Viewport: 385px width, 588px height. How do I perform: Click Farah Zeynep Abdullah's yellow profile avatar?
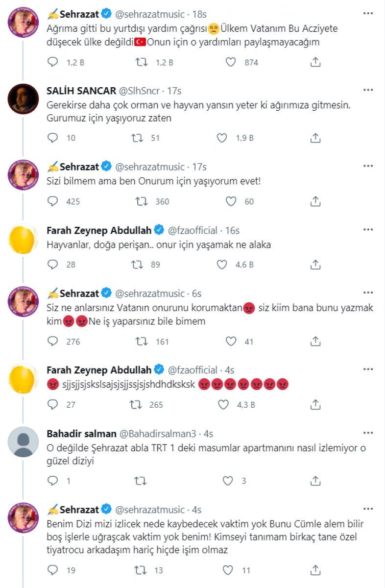pyautogui.click(x=22, y=238)
